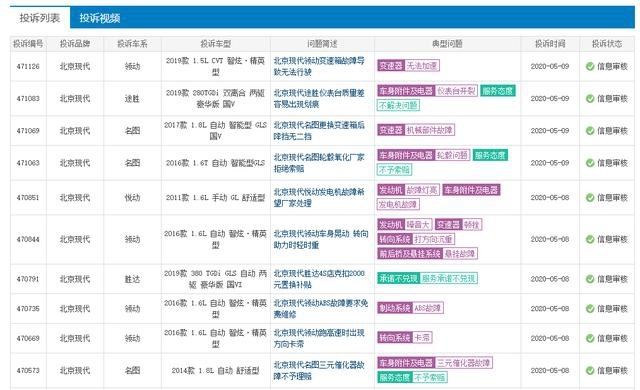Click 转向系统 卡滞 tag
The height and width of the screenshot is (390, 640).
[404, 338]
